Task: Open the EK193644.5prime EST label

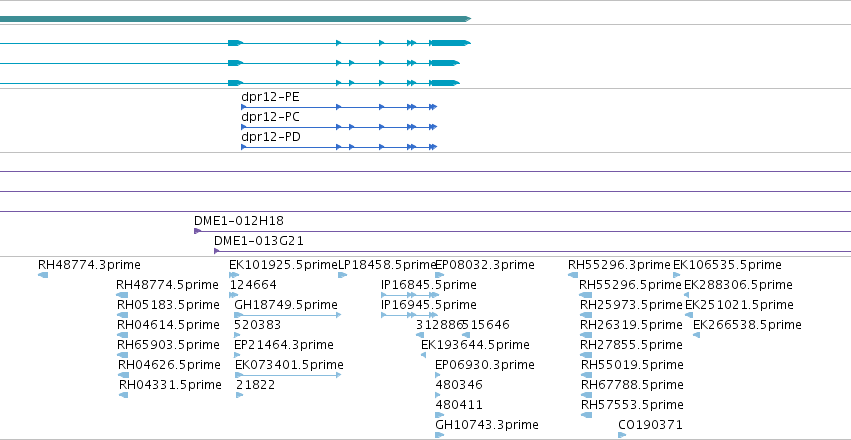Action: point(475,345)
